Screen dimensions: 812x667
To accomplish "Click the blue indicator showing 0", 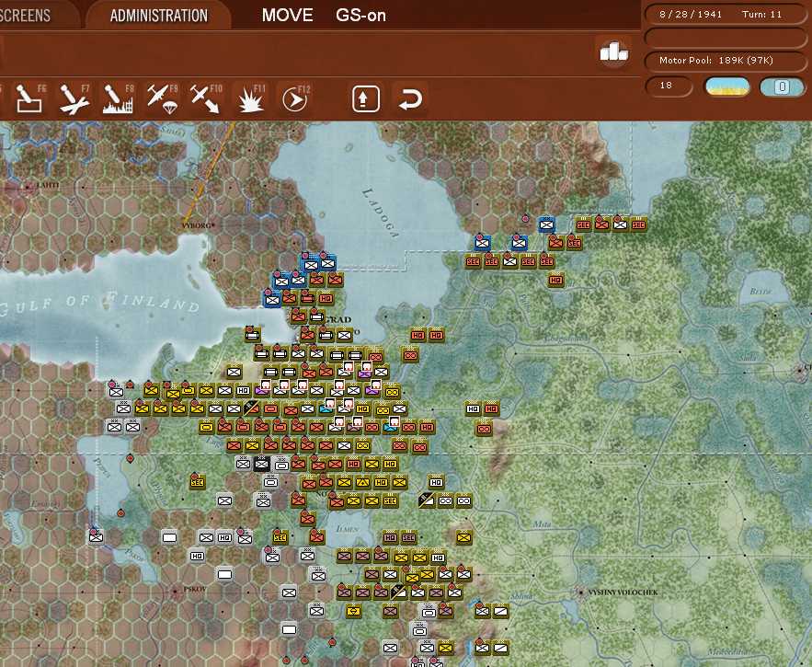I will [x=782, y=86].
